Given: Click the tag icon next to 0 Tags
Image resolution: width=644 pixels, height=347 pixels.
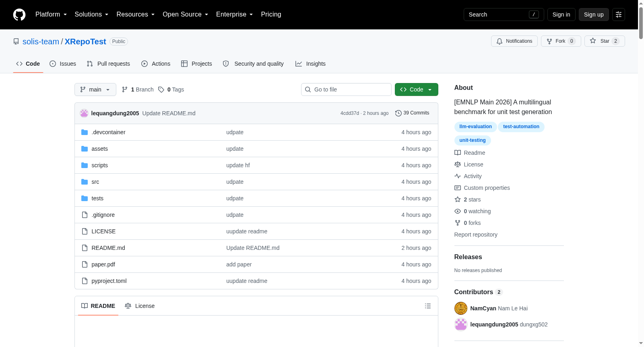Looking at the screenshot, I should 161,89.
